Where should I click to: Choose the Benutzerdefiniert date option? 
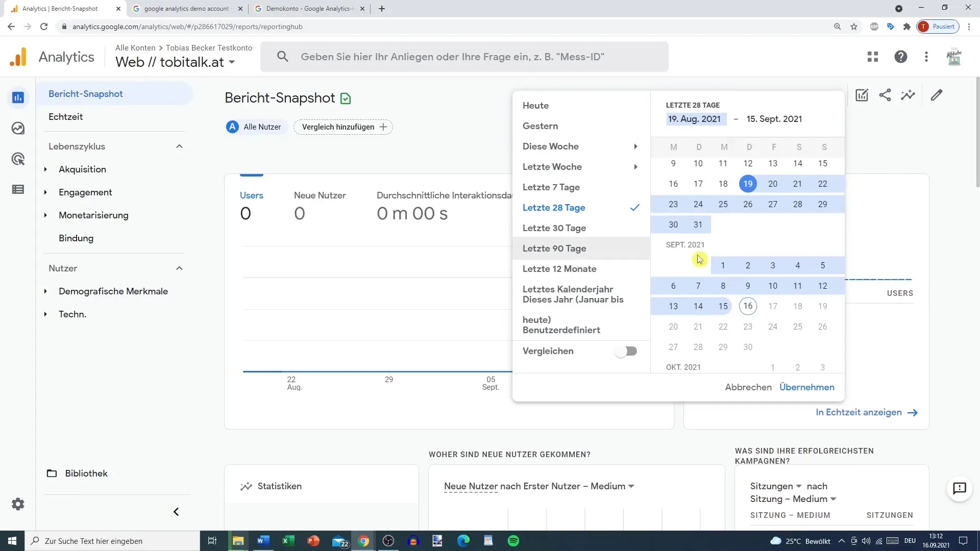coord(561,330)
